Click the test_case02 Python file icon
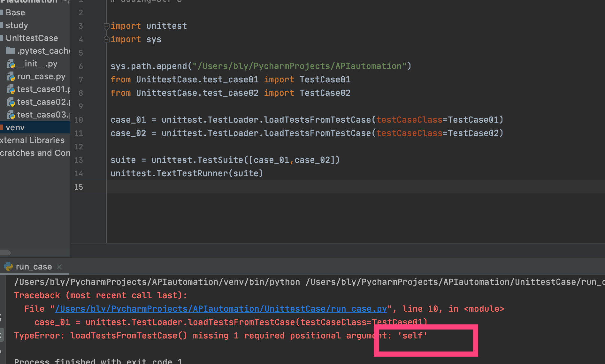 click(x=11, y=102)
